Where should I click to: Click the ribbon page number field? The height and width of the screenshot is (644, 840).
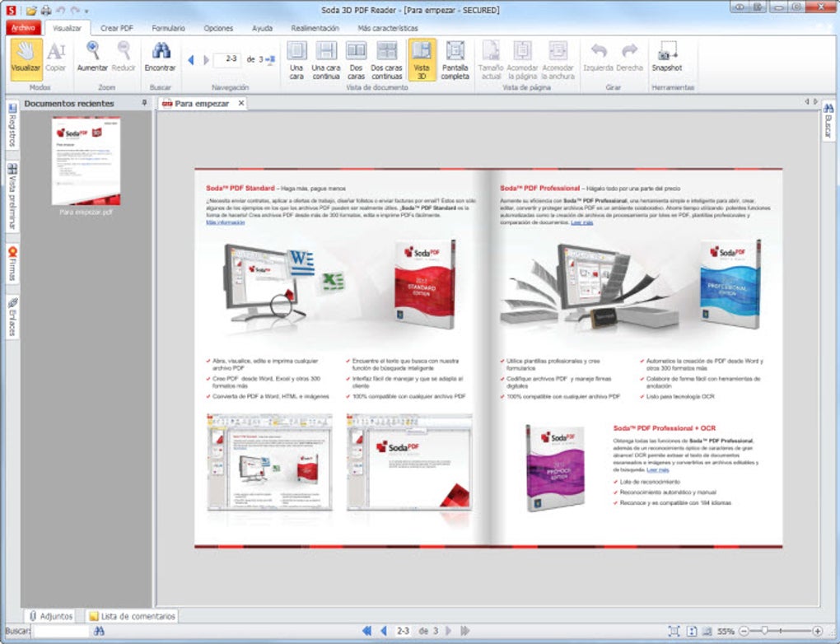[x=227, y=59]
